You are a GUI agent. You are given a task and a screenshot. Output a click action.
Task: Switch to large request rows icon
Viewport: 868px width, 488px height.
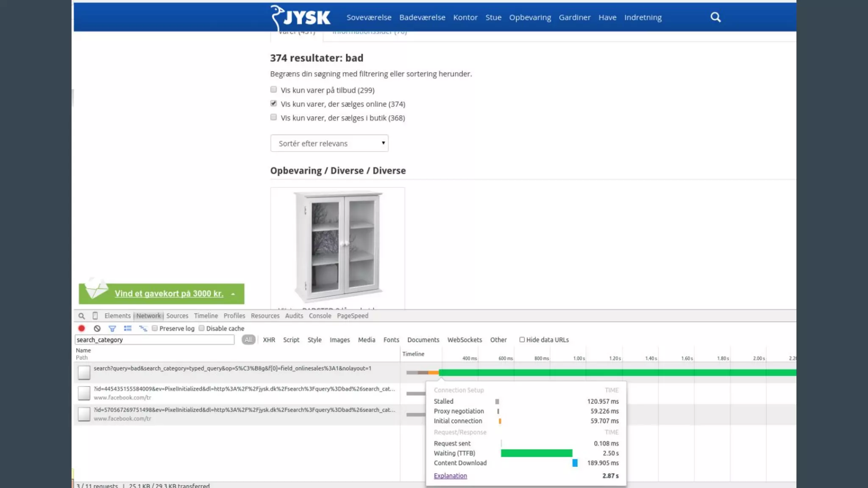click(128, 328)
